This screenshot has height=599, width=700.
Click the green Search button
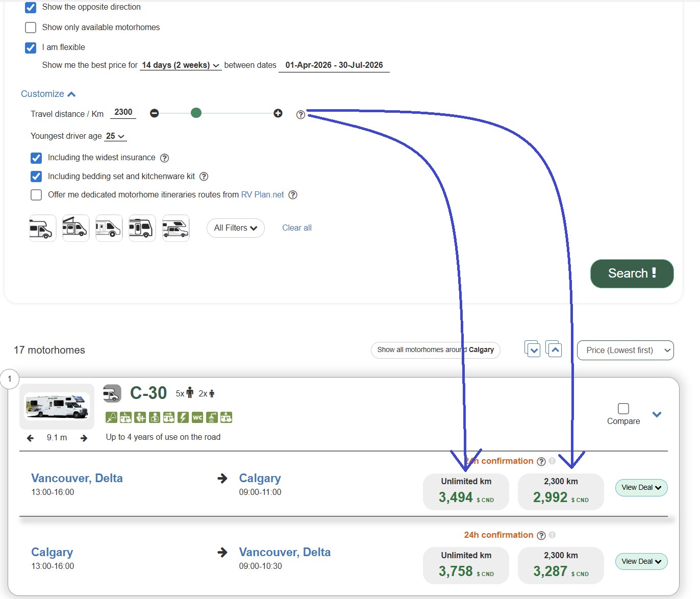coord(632,274)
